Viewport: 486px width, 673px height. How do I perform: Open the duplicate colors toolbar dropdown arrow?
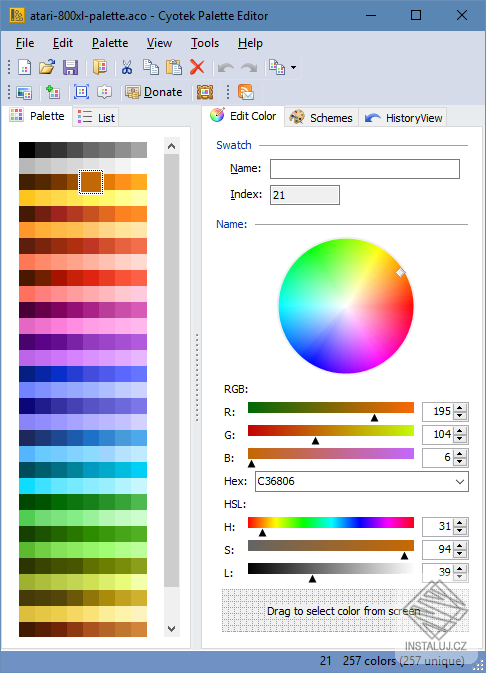pyautogui.click(x=293, y=67)
